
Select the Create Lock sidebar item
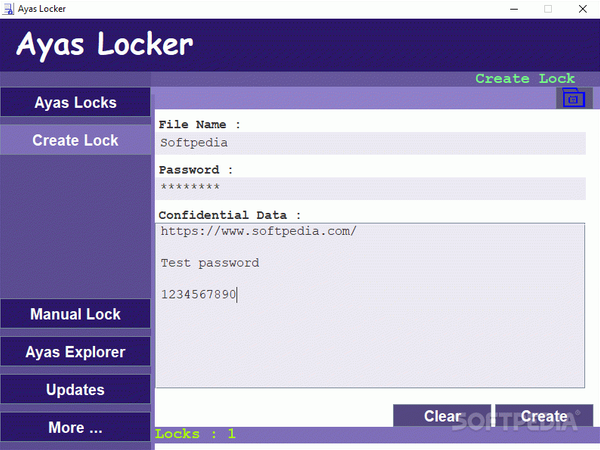click(x=75, y=140)
